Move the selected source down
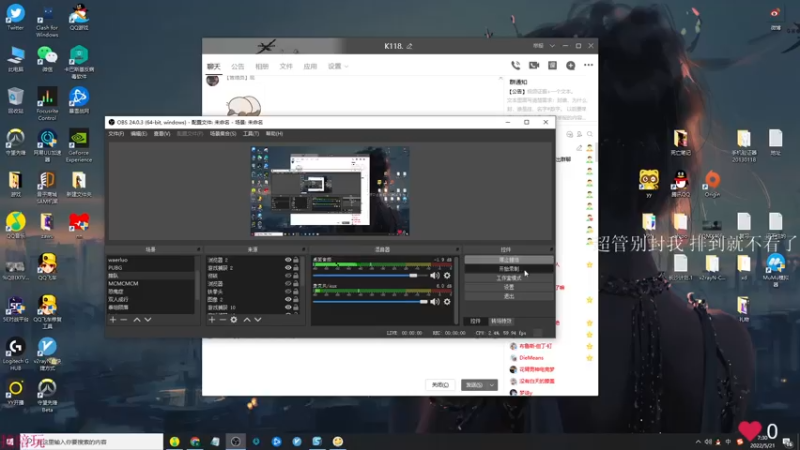Screen dimensions: 800x450 (x=258, y=319)
